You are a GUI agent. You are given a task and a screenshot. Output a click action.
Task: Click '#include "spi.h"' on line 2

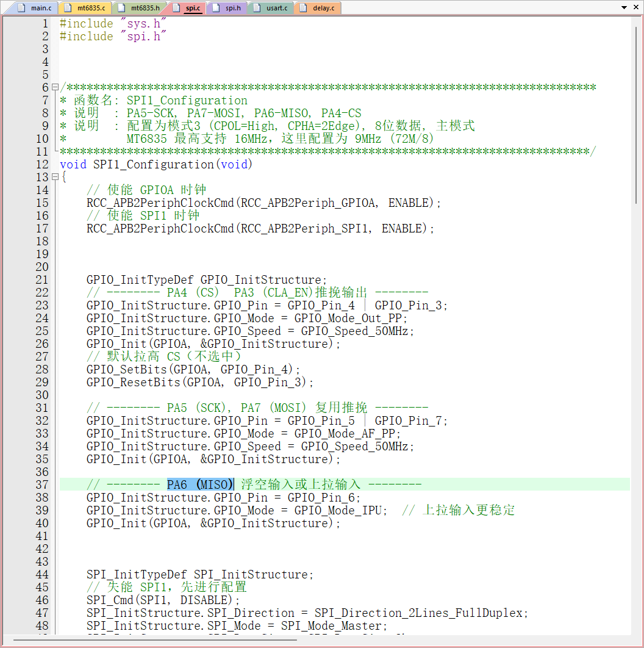tap(113, 37)
